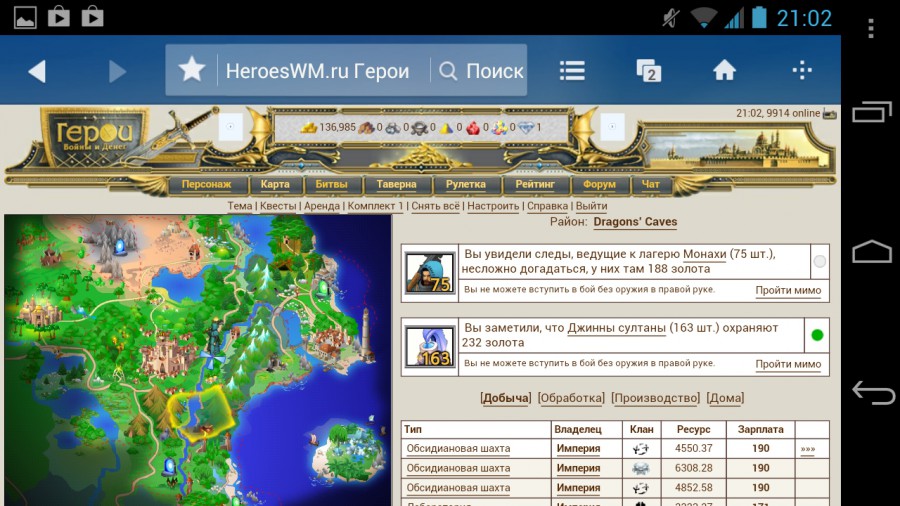The height and width of the screenshot is (506, 900).
Task: Open gallery notification icon in status bar
Action: click(25, 17)
